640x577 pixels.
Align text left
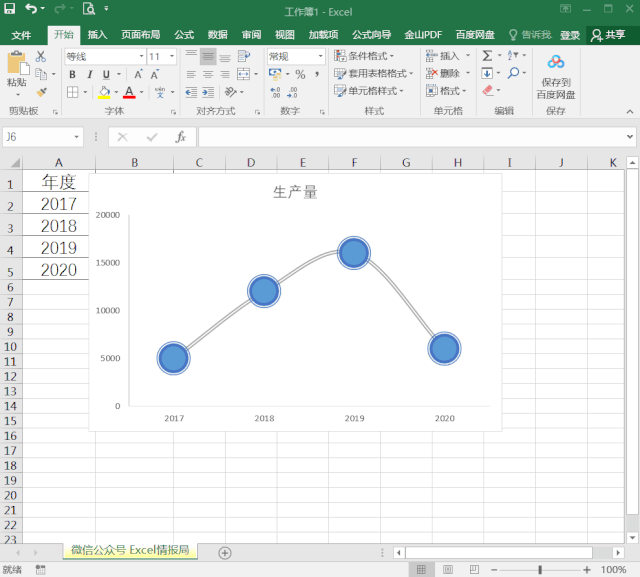[x=191, y=74]
